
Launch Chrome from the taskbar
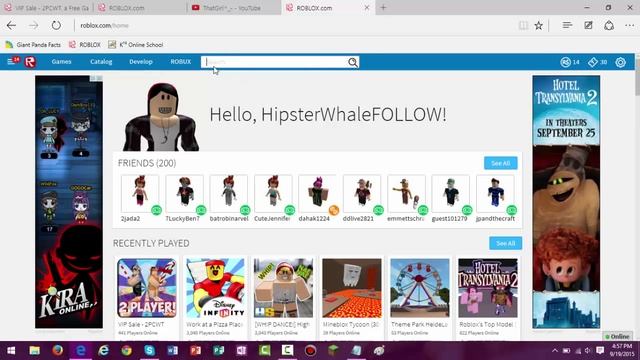click(127, 351)
